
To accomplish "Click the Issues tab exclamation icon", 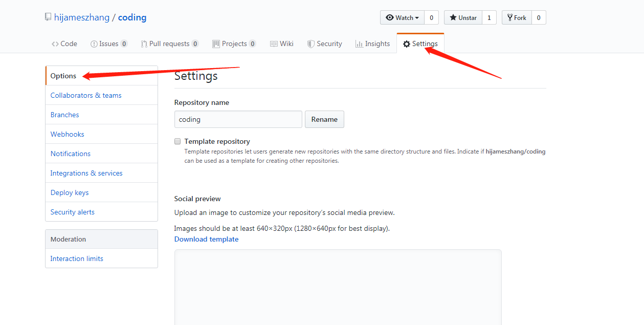I will tap(94, 44).
